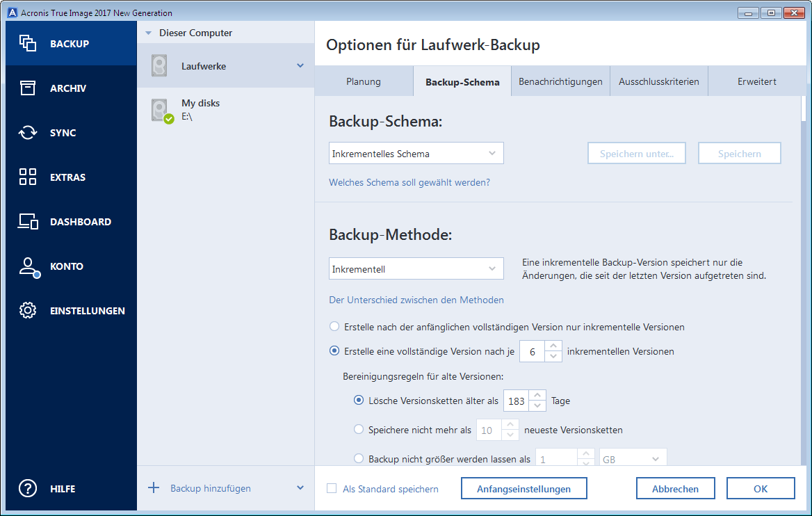Image resolution: width=812 pixels, height=516 pixels.
Task: Open the Sync section icon
Action: 27,133
